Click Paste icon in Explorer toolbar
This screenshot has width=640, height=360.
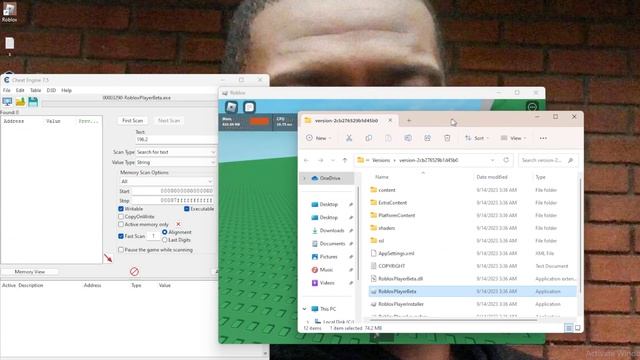coord(388,138)
